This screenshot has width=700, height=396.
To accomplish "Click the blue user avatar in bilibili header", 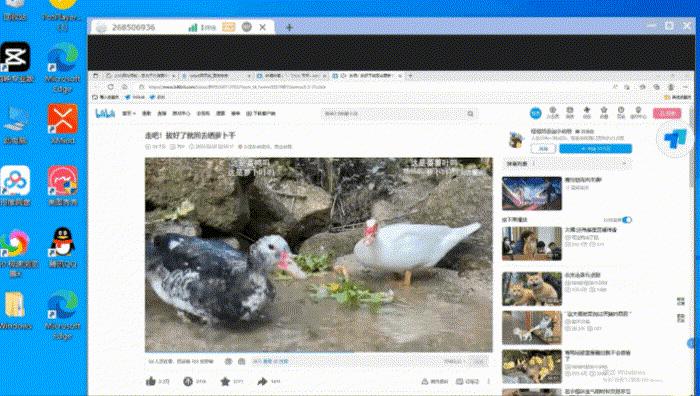I will [x=535, y=113].
